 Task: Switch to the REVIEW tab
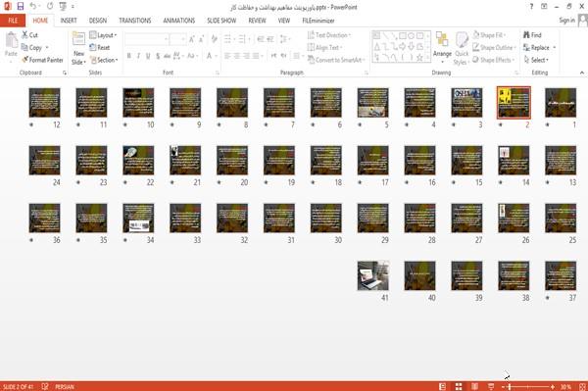click(x=257, y=21)
